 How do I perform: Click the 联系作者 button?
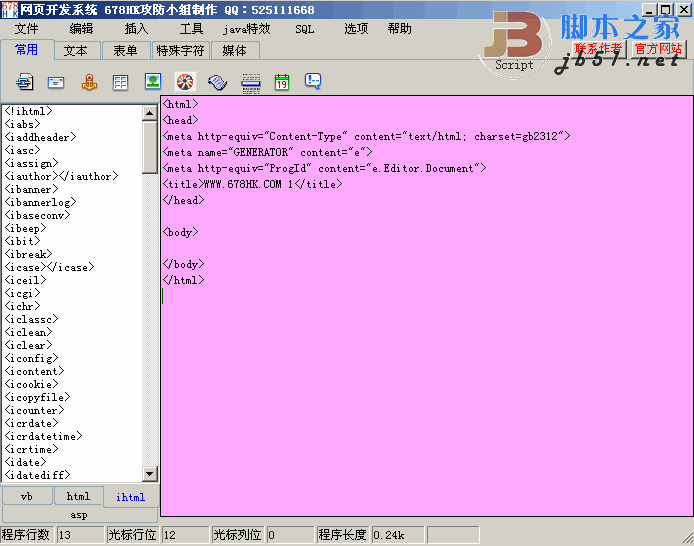pyautogui.click(x=598, y=48)
